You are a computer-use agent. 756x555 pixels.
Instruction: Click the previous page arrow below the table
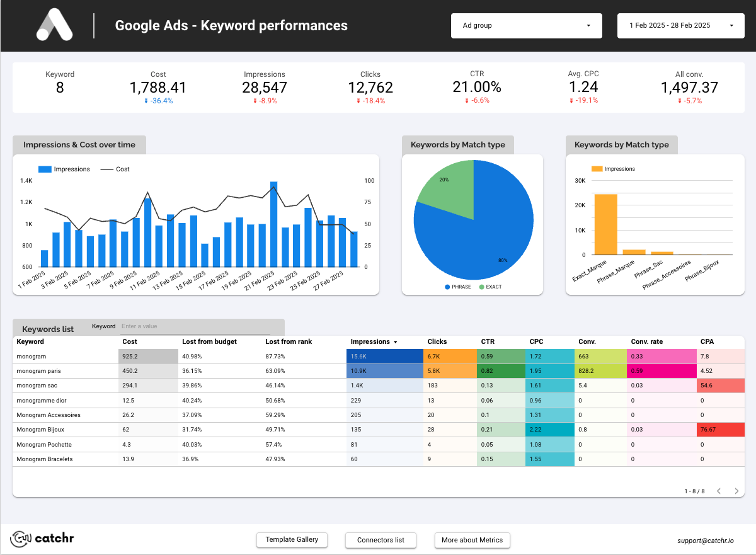[x=718, y=490]
